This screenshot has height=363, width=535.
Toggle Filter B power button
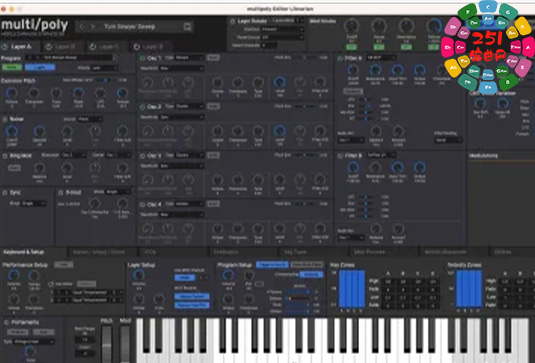tap(340, 156)
